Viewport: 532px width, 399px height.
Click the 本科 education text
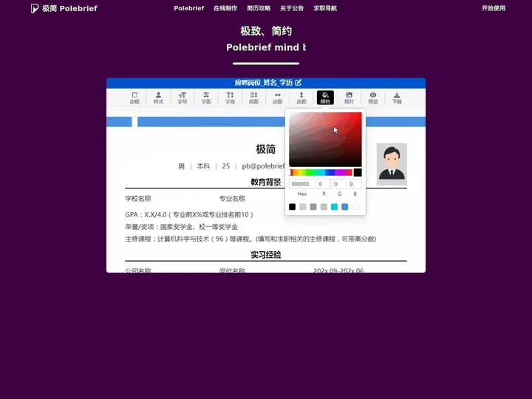203,166
